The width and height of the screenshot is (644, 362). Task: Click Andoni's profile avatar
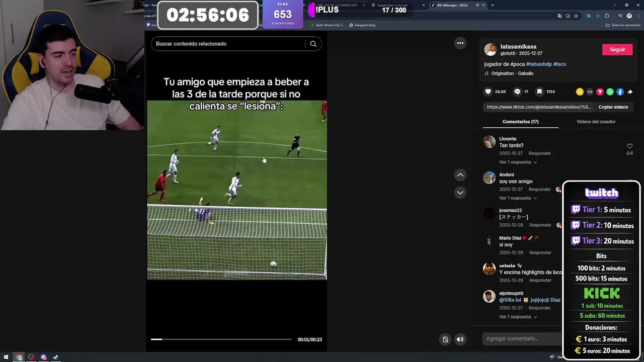[489, 177]
